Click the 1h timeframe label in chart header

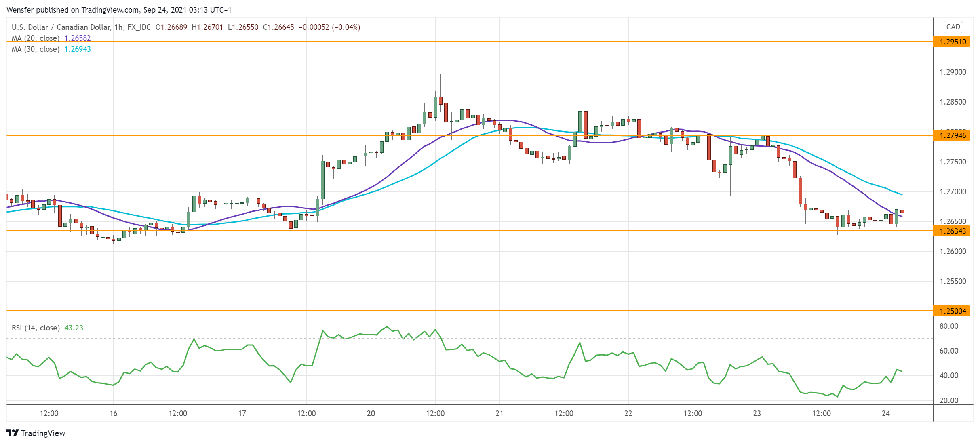point(119,27)
